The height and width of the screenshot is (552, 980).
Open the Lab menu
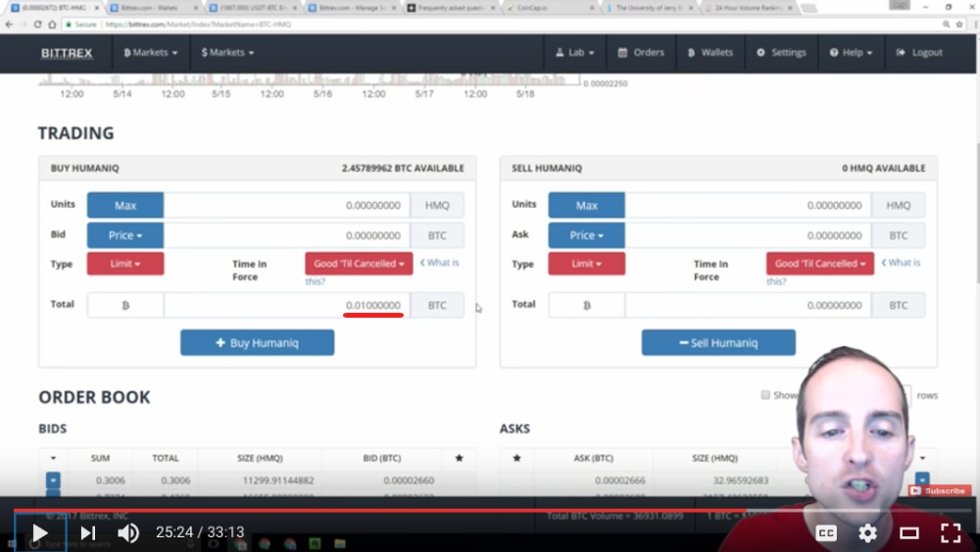575,53
